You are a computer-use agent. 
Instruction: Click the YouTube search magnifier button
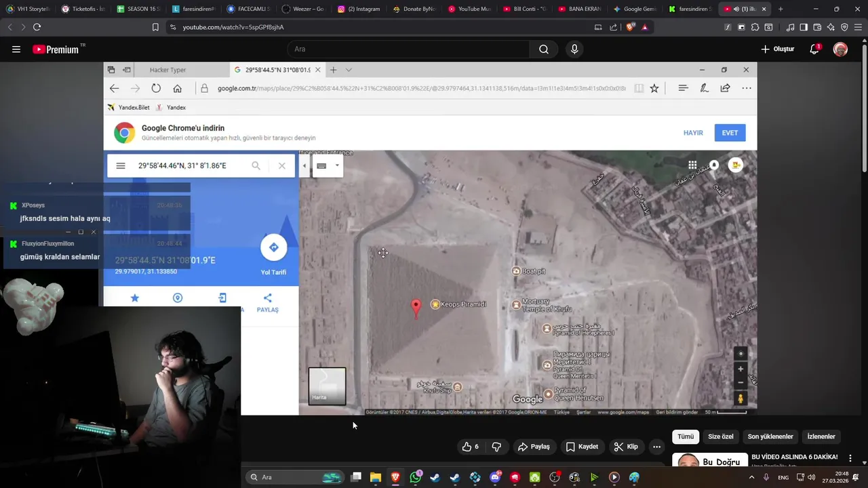(544, 49)
